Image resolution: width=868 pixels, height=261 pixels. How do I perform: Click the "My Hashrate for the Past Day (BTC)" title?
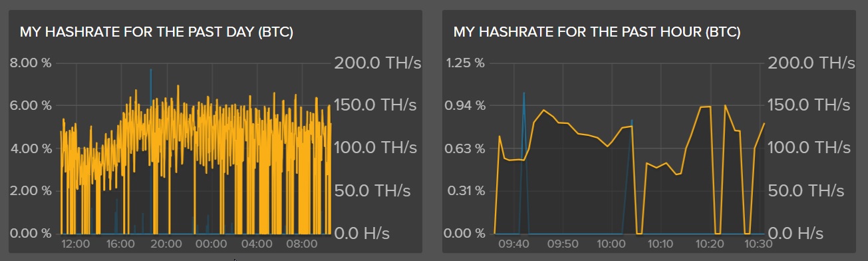156,32
